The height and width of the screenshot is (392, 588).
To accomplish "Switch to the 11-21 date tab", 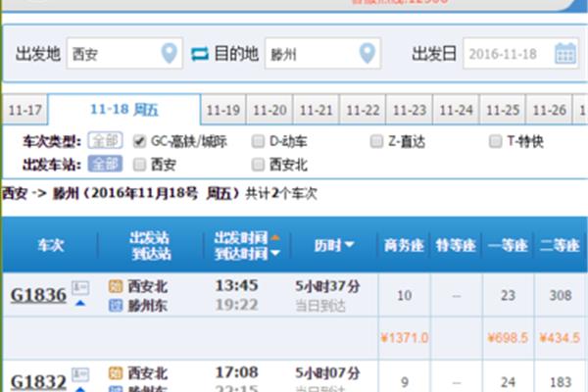I will (x=317, y=110).
